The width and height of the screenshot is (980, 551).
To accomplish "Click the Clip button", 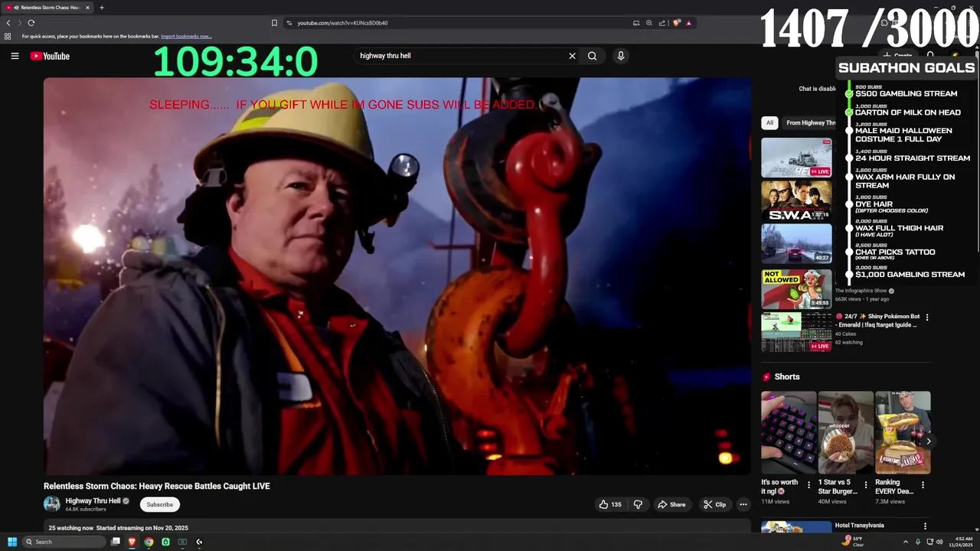I will coord(714,504).
